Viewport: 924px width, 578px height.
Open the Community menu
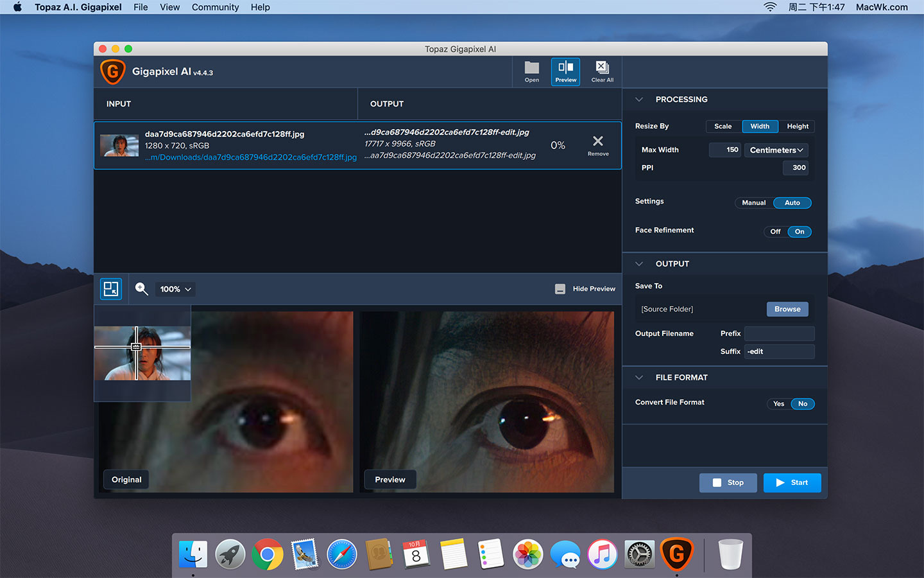click(x=215, y=7)
